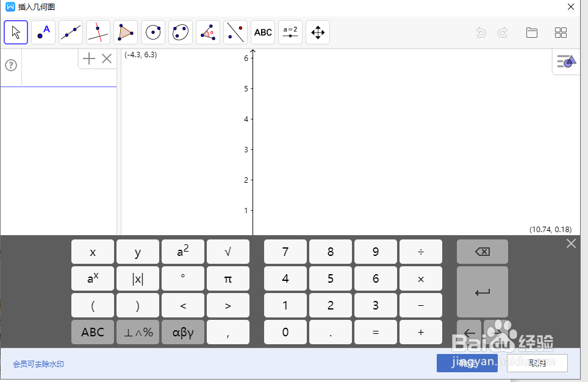
Task: Tap the number 5 key
Action: [331, 278]
